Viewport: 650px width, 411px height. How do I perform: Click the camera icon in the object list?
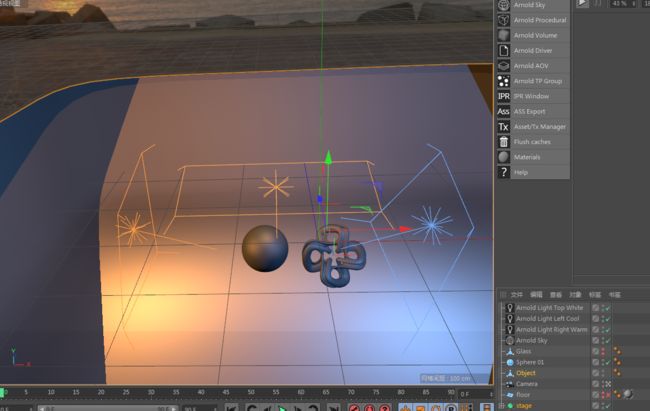(510, 384)
